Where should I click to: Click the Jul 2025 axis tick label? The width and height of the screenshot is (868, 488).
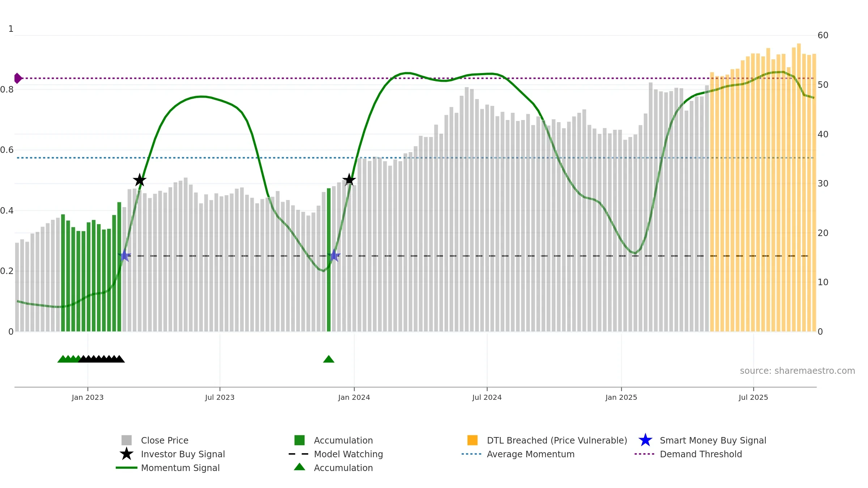(753, 398)
